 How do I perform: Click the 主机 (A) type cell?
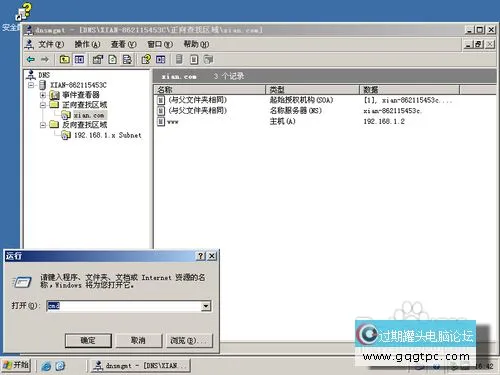(282, 121)
